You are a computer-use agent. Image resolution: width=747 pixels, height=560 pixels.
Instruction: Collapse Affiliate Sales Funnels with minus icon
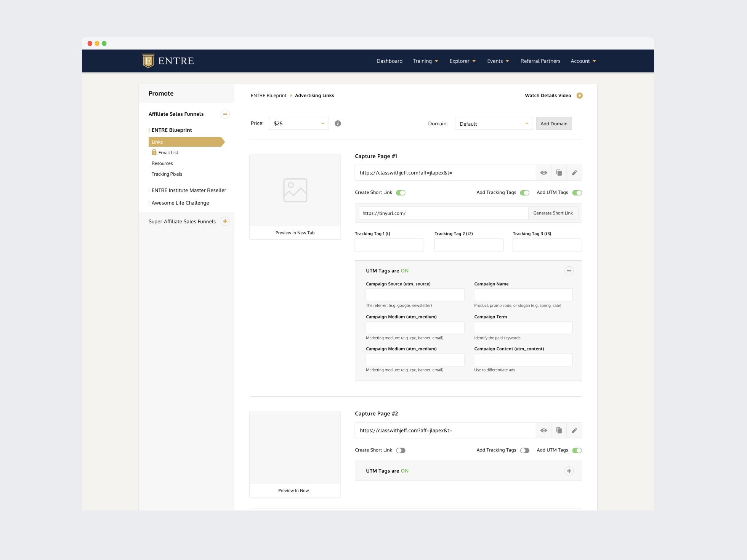point(225,114)
